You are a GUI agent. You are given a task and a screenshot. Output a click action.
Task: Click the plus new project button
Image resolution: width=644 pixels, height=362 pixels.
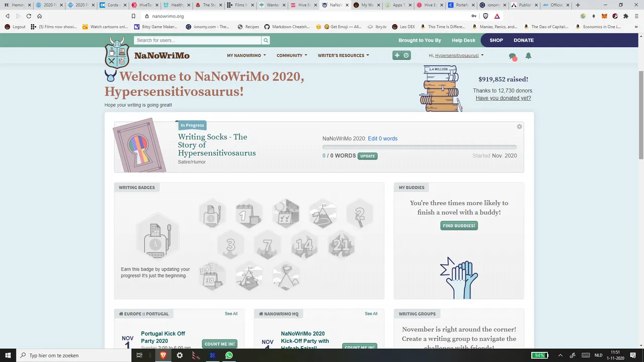click(397, 55)
